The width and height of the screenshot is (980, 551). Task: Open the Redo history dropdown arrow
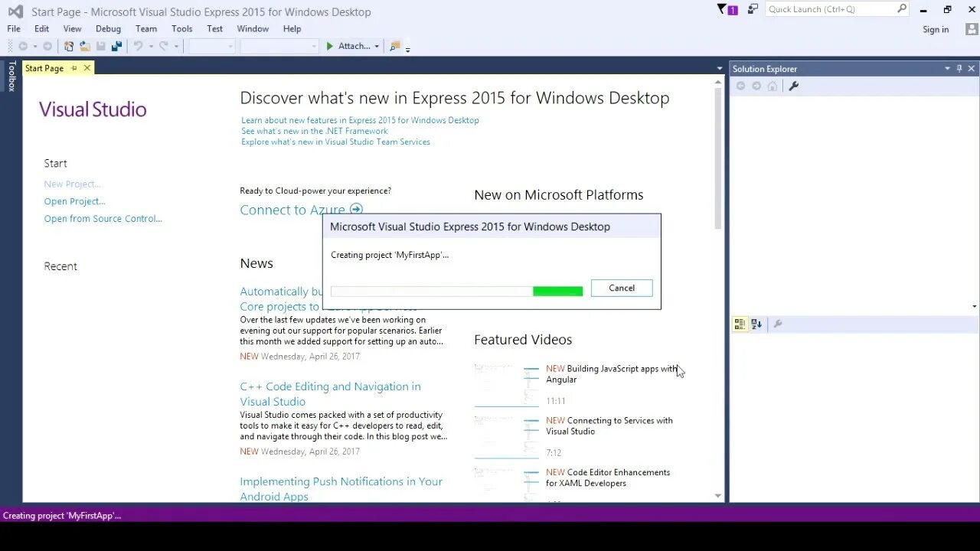175,47
